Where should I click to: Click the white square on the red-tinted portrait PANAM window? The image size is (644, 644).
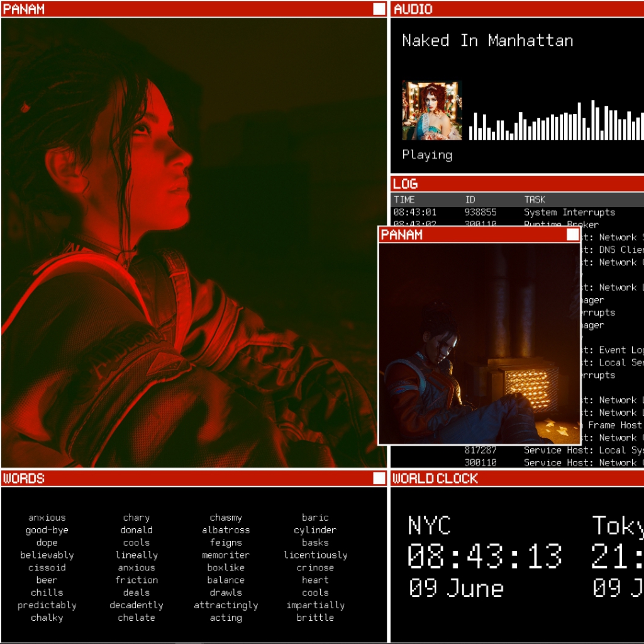click(379, 9)
